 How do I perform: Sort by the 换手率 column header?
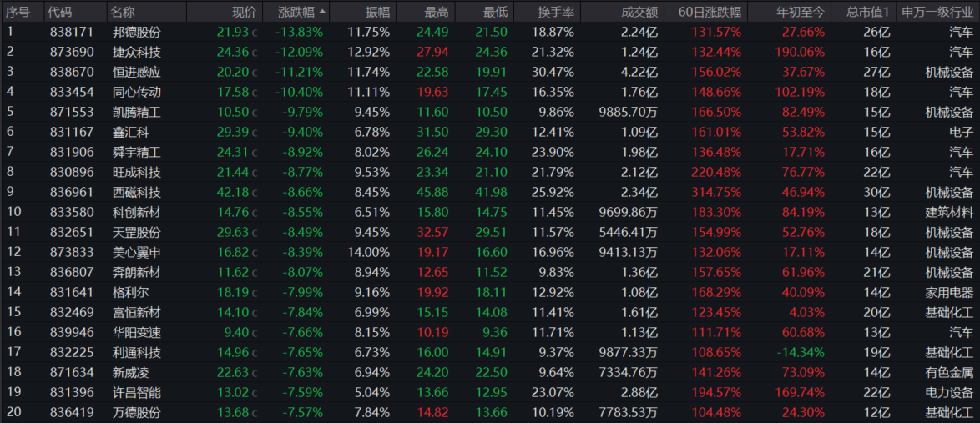click(556, 12)
